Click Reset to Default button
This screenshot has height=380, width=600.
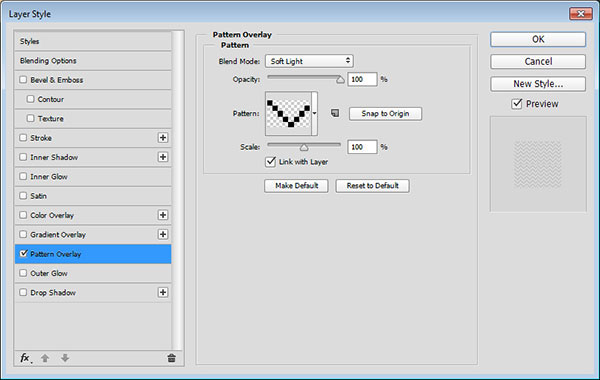pyautogui.click(x=373, y=186)
